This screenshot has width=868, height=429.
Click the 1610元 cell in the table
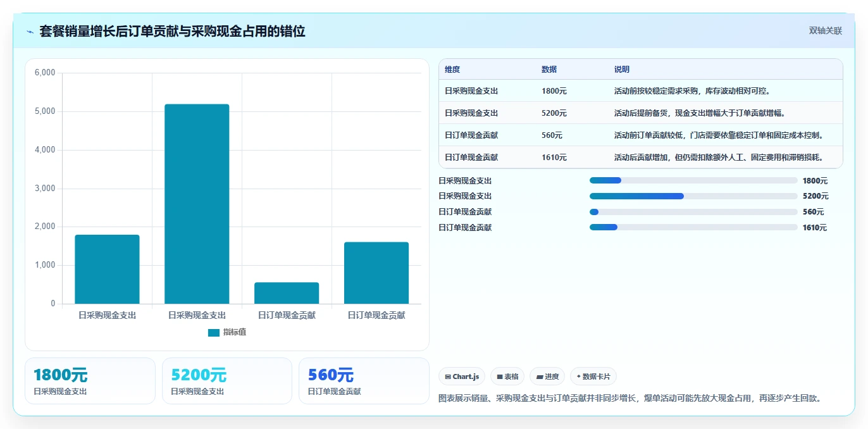pos(554,158)
